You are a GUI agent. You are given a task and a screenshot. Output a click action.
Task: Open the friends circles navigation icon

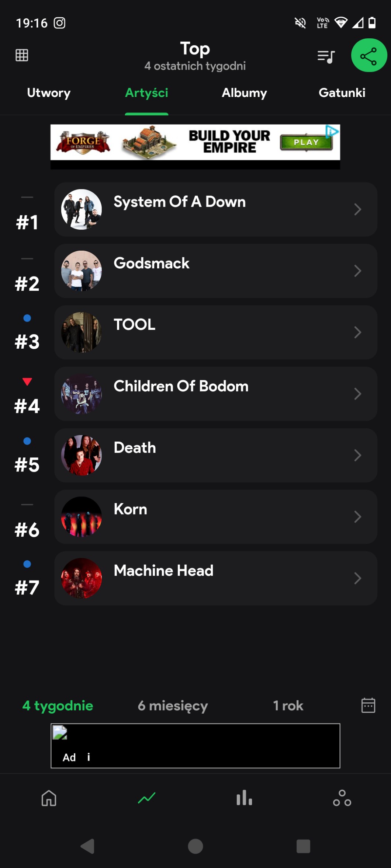coord(342,798)
